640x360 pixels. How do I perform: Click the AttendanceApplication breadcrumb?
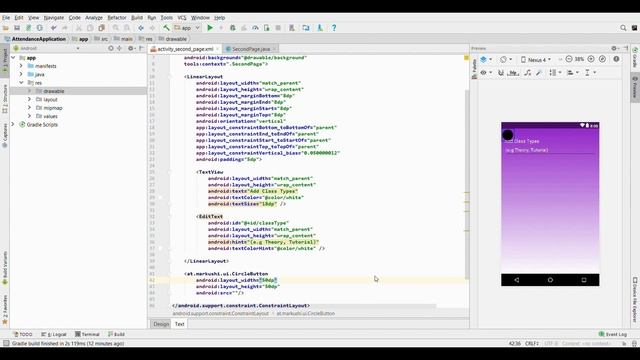click(x=35, y=39)
